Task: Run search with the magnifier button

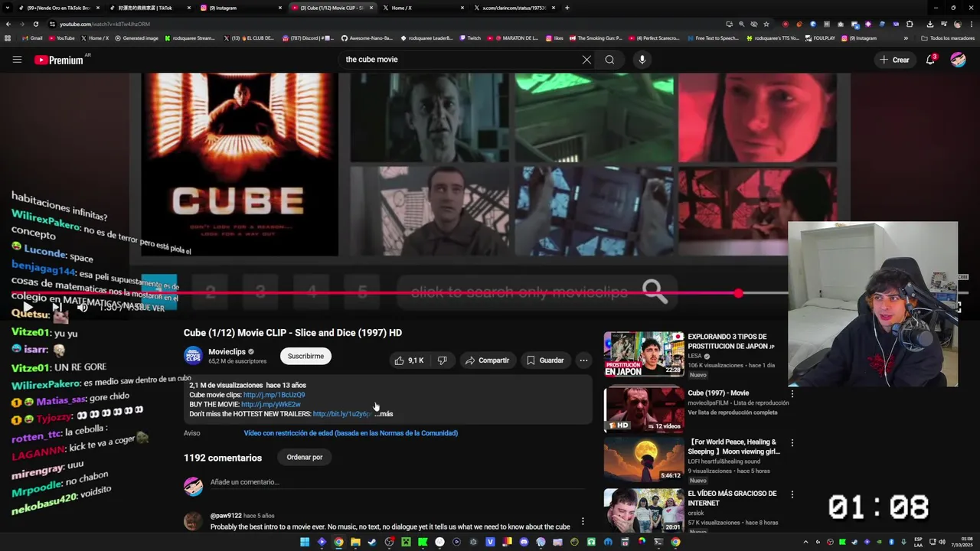Action: (x=609, y=60)
